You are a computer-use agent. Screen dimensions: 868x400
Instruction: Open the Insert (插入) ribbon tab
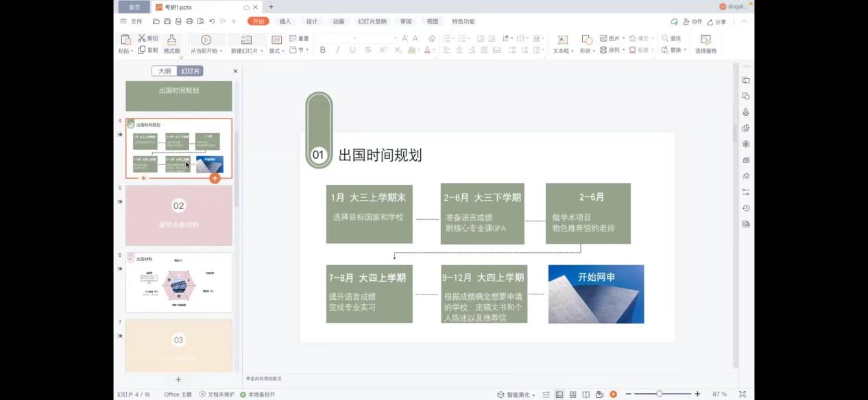285,22
